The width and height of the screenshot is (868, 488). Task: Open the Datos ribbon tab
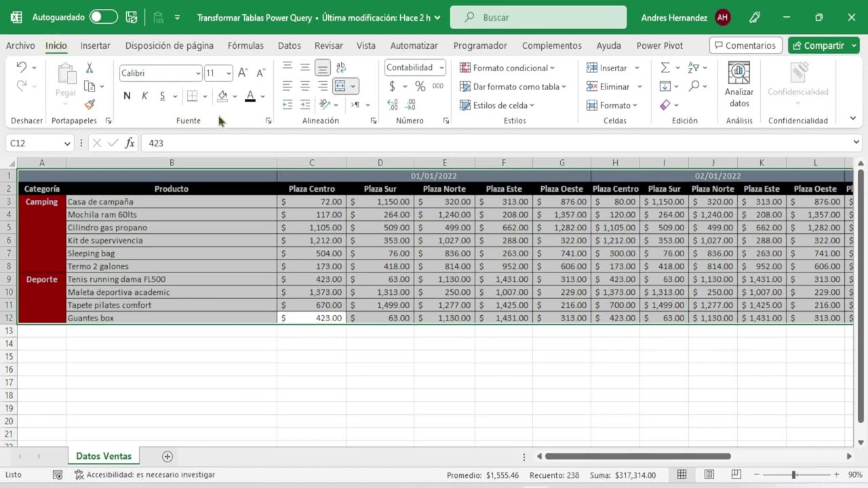[289, 45]
